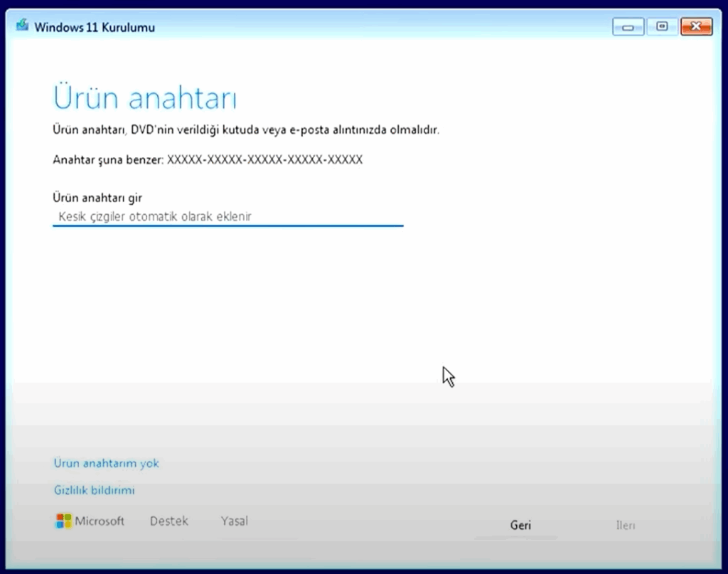Screen dimensions: 728x574
Task: Focus the product key entry field
Action: [227, 216]
